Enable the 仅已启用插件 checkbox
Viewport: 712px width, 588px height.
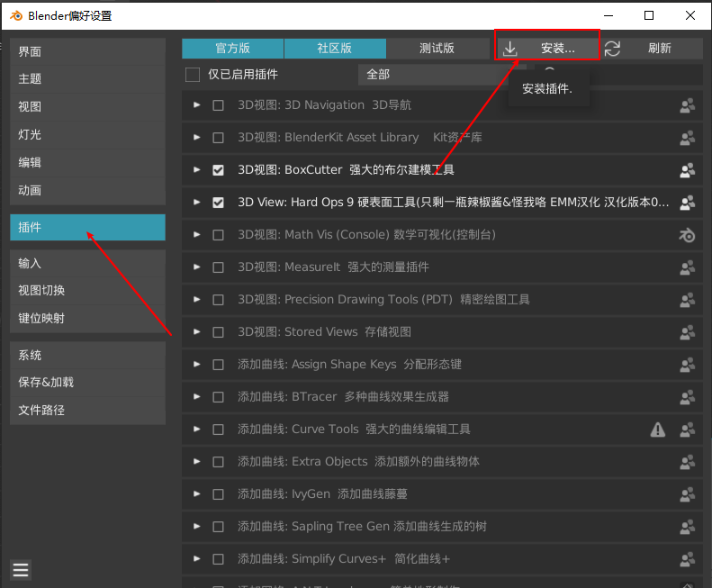[193, 75]
